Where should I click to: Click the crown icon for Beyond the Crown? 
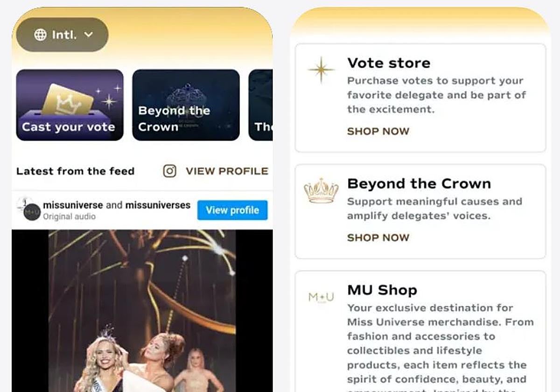point(321,190)
